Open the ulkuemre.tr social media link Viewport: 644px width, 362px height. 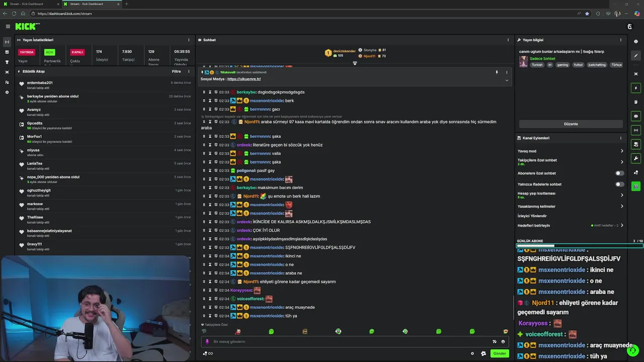pyautogui.click(x=244, y=79)
